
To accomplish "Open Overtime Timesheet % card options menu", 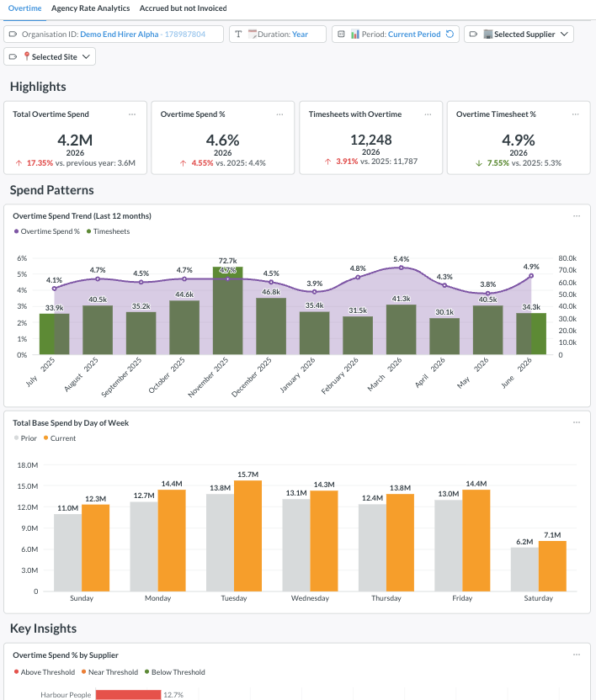I will 576,114.
